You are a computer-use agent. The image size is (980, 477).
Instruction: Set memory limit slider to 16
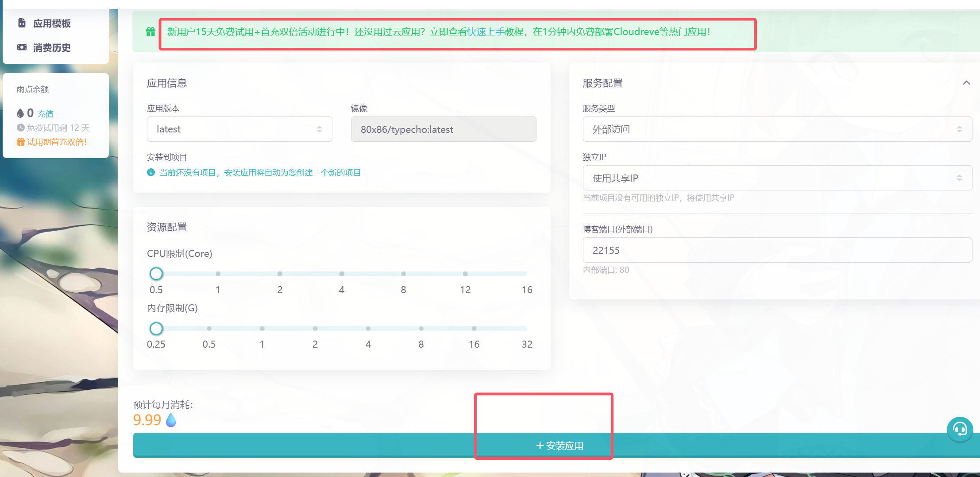pyautogui.click(x=474, y=328)
